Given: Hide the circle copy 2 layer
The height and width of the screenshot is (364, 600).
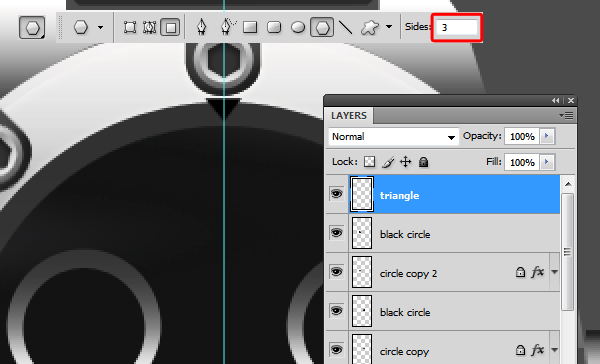Looking at the screenshot, I should click(x=336, y=272).
